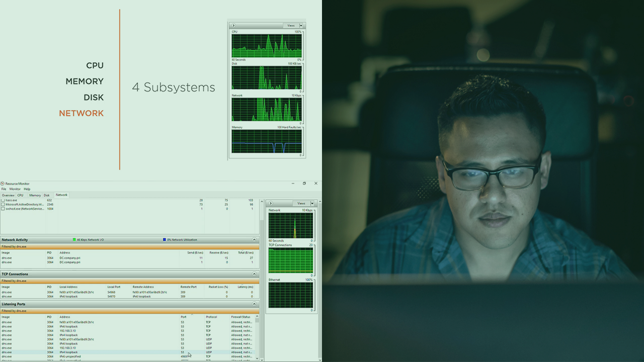
Task: Tick the Microsoft.ActiveDirectory process checkbox
Action: point(3,205)
